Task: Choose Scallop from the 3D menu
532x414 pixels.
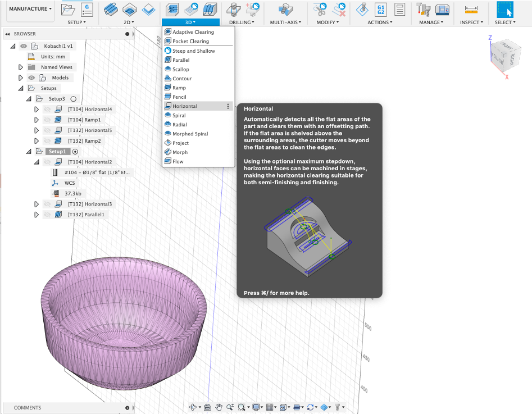Action: coord(198,69)
